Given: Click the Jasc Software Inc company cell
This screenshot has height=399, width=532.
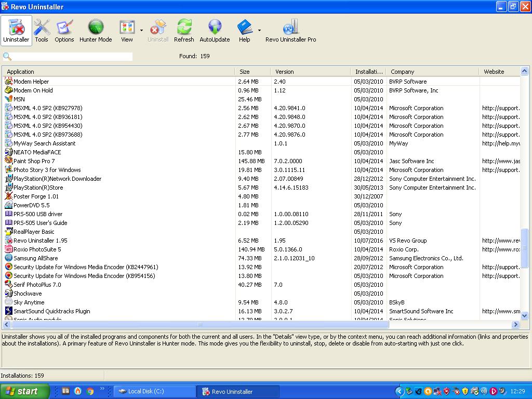Looking at the screenshot, I should pyautogui.click(x=411, y=161).
